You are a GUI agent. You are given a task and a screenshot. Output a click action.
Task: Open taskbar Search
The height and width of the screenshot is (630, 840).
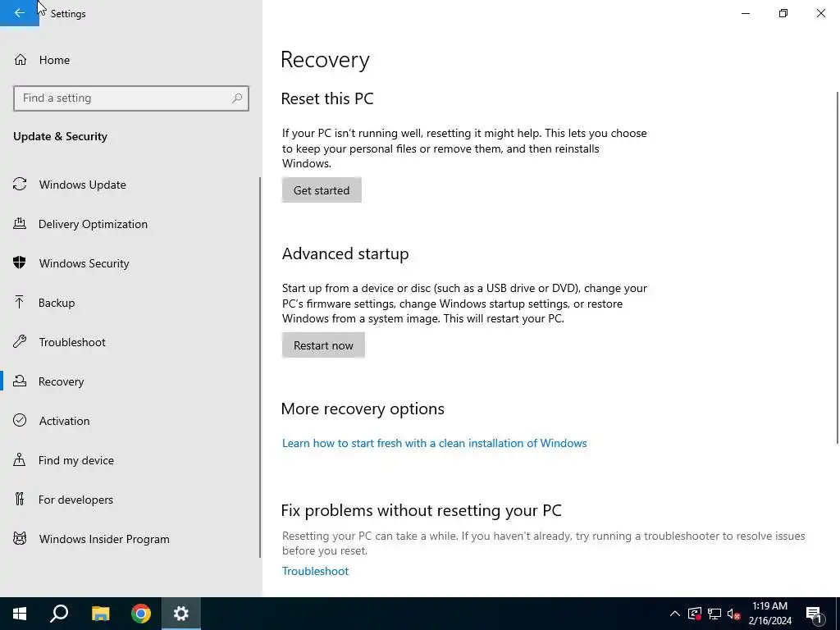click(x=59, y=614)
